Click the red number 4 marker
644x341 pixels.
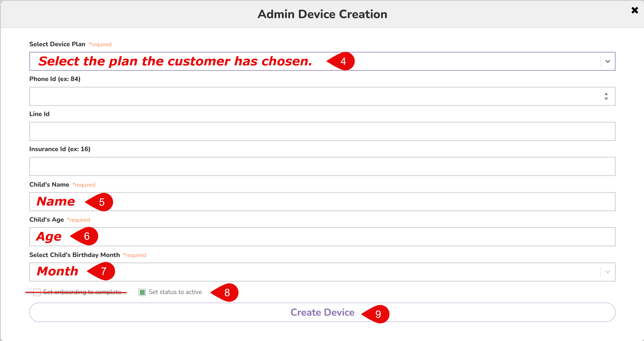pyautogui.click(x=343, y=61)
